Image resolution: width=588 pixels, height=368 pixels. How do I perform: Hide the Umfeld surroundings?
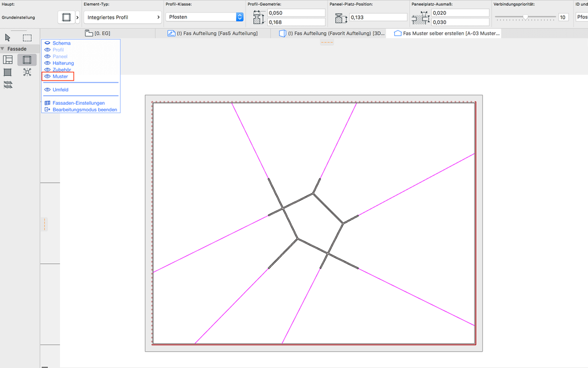[x=48, y=90]
